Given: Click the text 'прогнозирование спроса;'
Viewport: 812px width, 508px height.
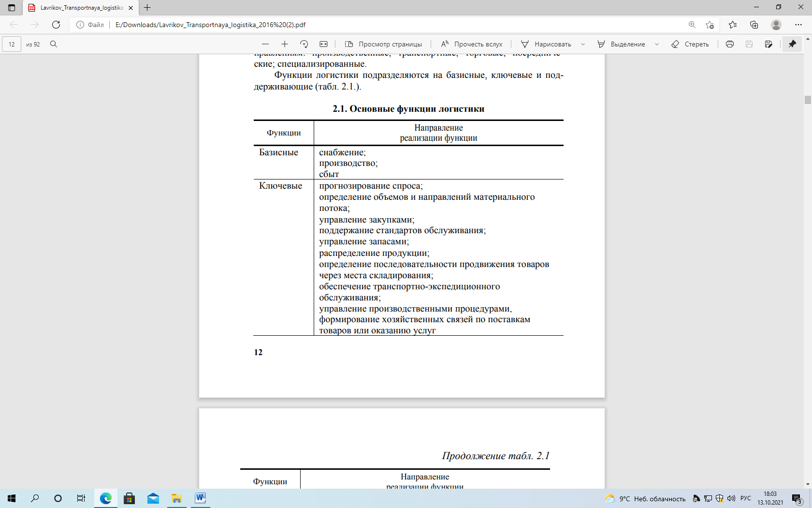Looking at the screenshot, I should coord(371,186).
